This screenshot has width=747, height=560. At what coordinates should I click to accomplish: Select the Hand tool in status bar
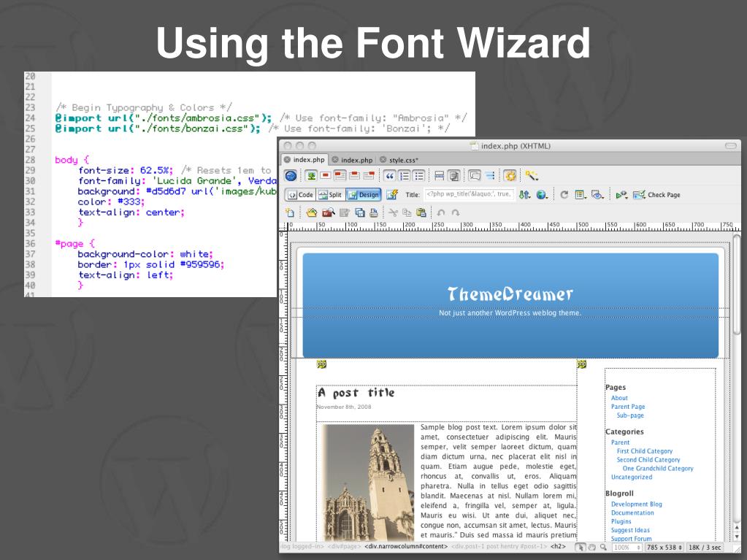coord(593,547)
